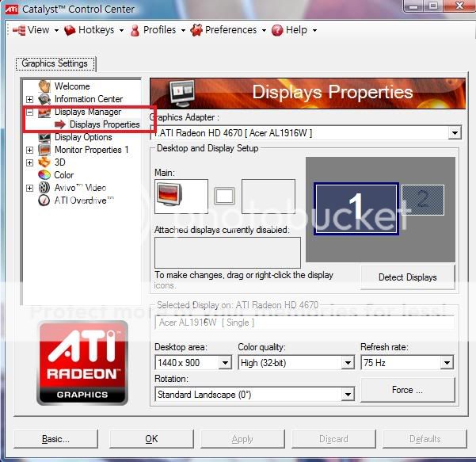Click the Color wheel icon

(x=44, y=175)
